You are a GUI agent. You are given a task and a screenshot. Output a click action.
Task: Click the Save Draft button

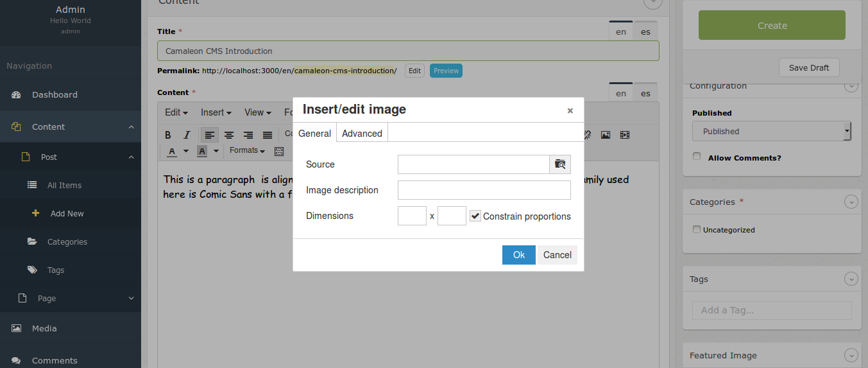tap(808, 67)
